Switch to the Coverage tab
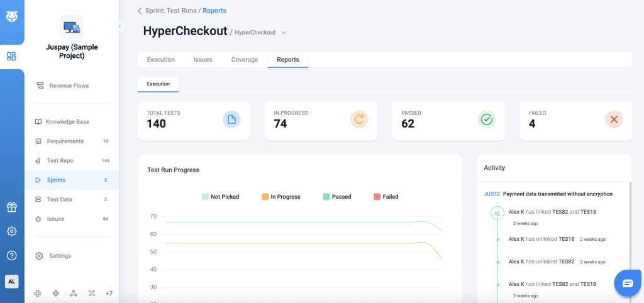 [244, 60]
